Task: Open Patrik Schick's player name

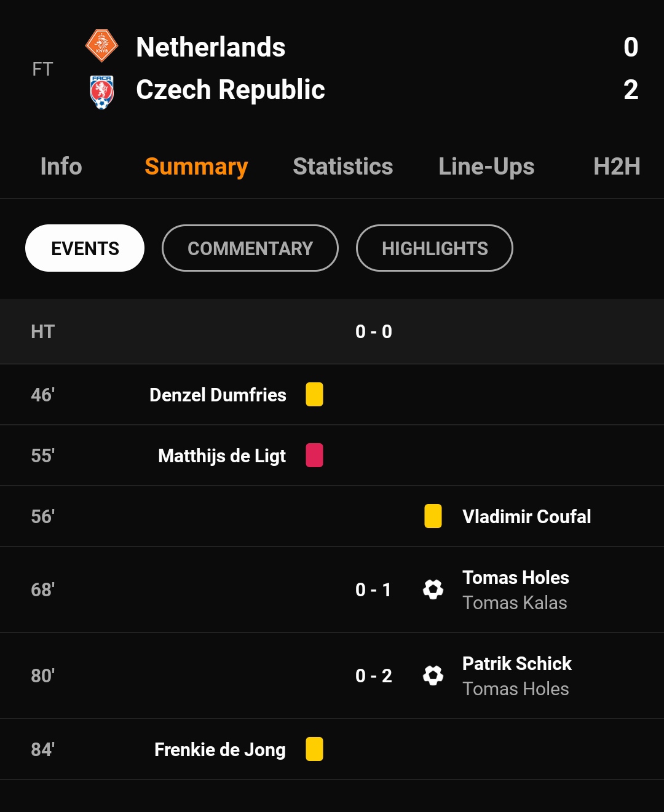Action: pyautogui.click(x=516, y=663)
